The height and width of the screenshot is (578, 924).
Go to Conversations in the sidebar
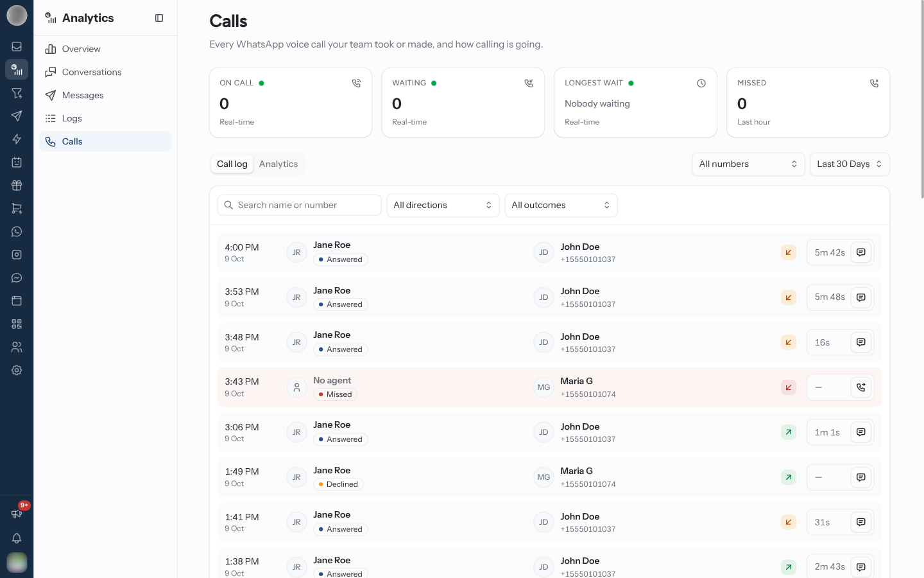105,72
